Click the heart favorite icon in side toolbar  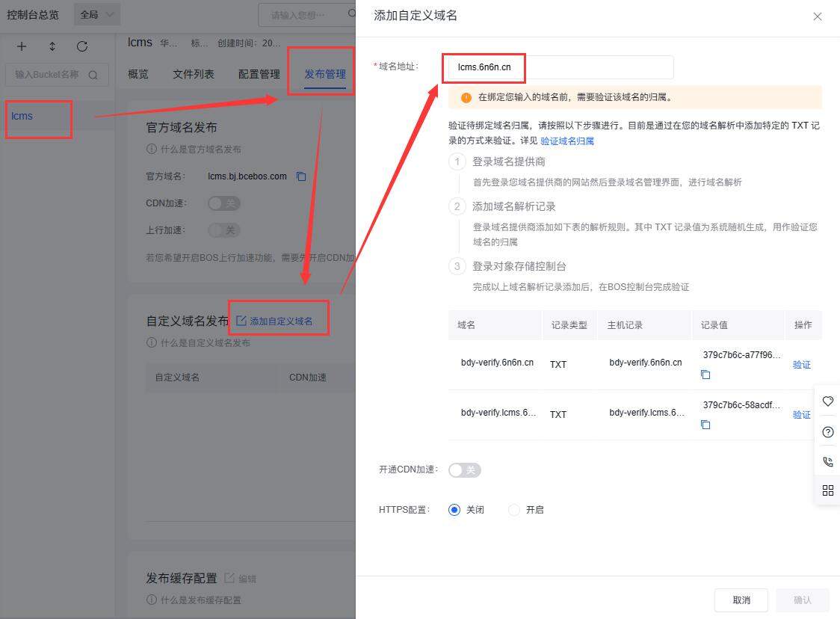point(828,401)
